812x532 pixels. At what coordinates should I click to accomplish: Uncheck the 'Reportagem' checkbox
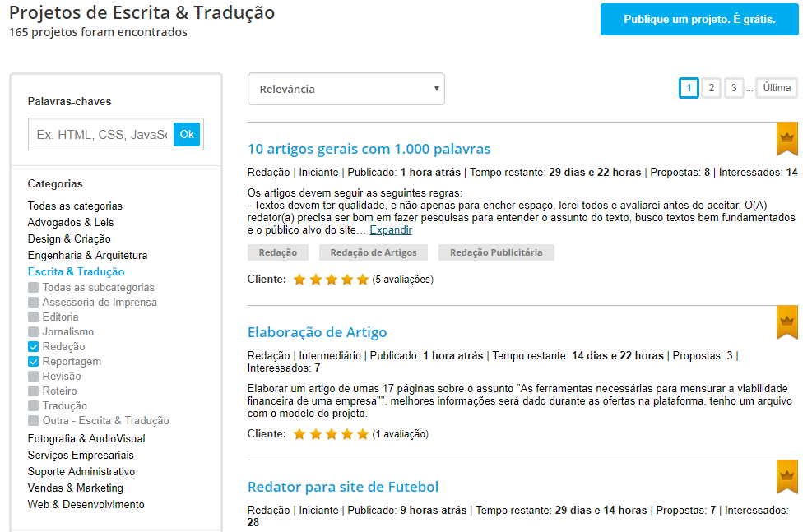[x=33, y=361]
